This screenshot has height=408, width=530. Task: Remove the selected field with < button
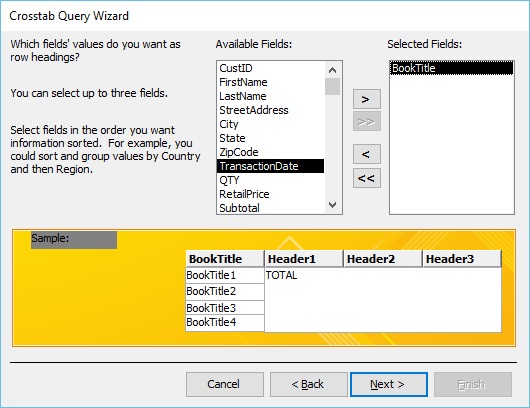tap(367, 154)
